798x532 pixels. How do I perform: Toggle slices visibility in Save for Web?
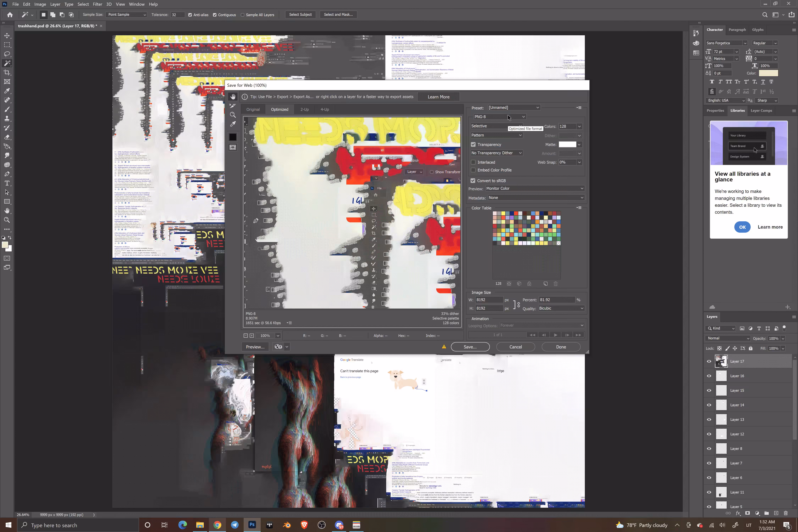point(233,147)
